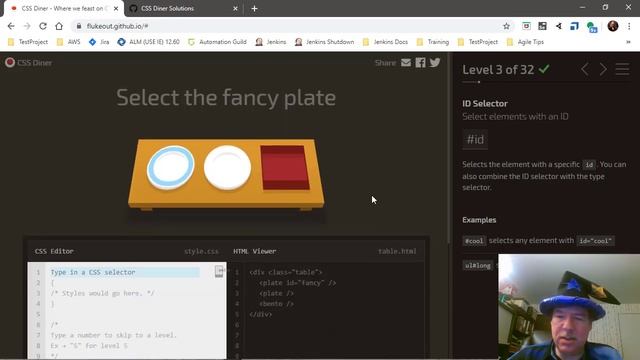The width and height of the screenshot is (640, 360).
Task: Share via email envelope icon
Action: pos(406,62)
